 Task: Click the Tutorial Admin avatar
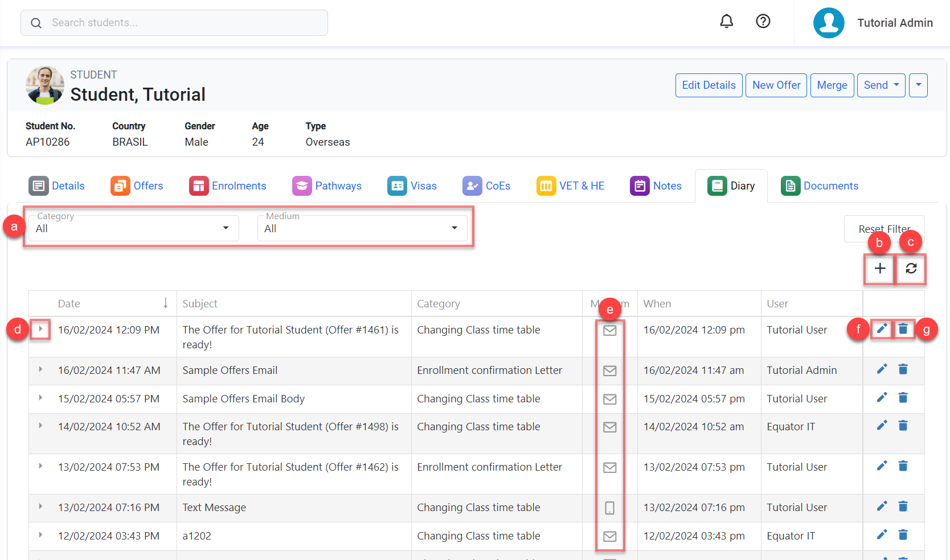coord(829,23)
